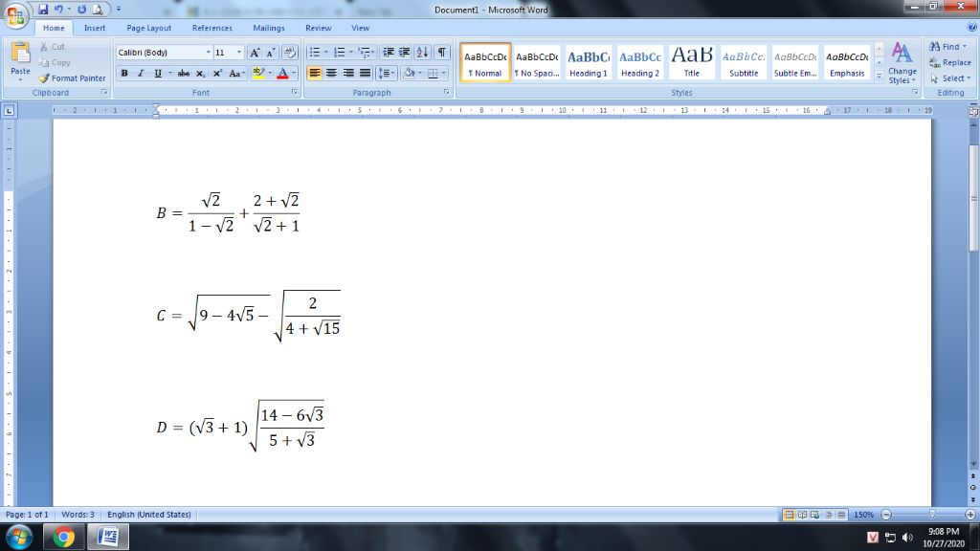Apply red font color
The image size is (980, 551).
282,73
